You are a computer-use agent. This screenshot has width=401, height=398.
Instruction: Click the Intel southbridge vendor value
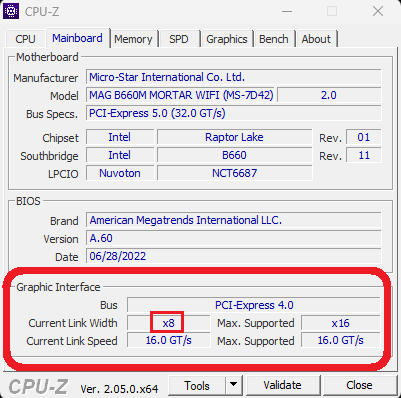[x=120, y=155]
